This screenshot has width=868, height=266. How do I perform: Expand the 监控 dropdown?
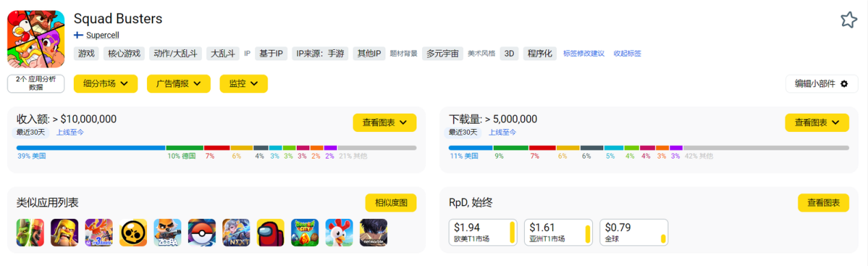(x=244, y=83)
